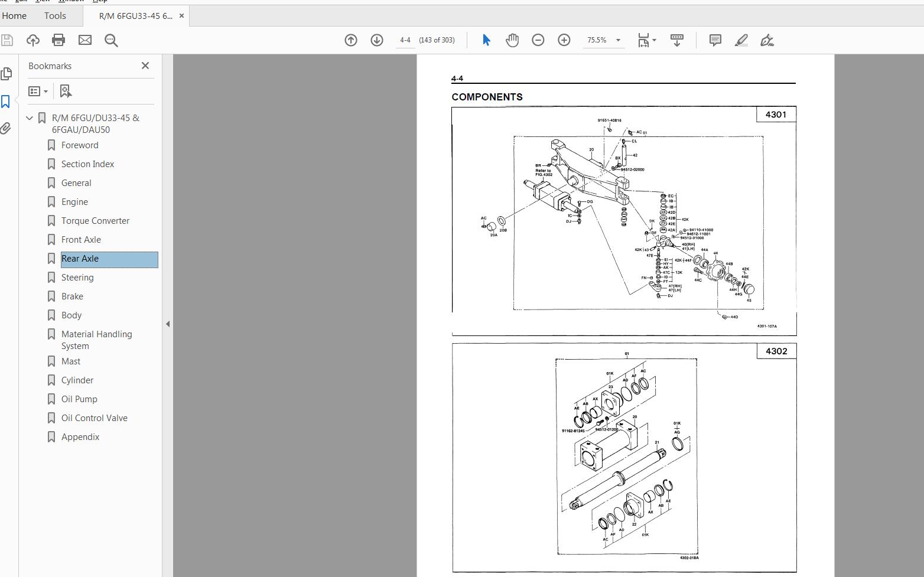
Task: Open the zoom percentage dropdown
Action: click(x=617, y=40)
